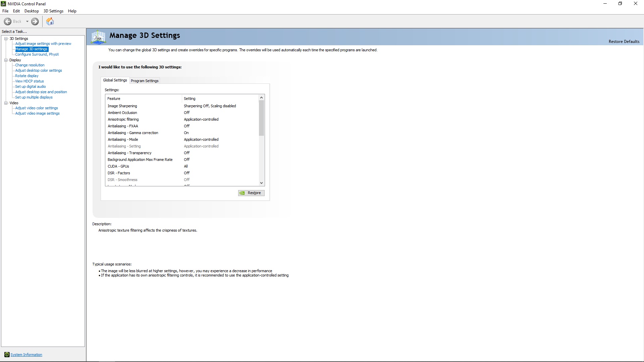The height and width of the screenshot is (362, 644).
Task: Select the DSR - Factors row
Action: (182, 173)
